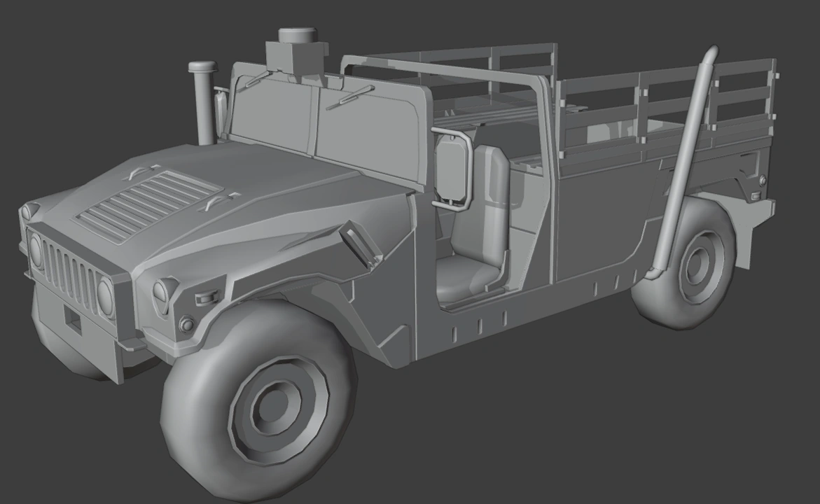Select the driver seat object
This screenshot has height=504, width=820.
[x=469, y=266]
